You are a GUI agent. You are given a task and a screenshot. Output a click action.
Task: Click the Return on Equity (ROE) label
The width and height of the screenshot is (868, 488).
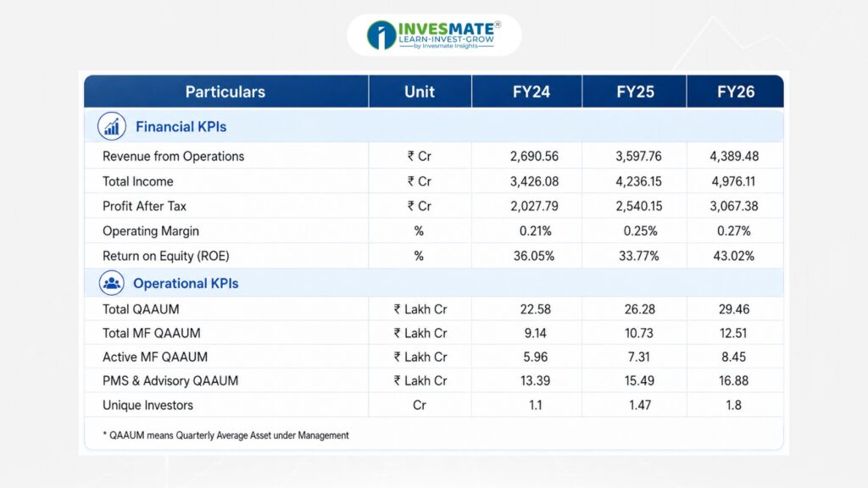coord(165,256)
